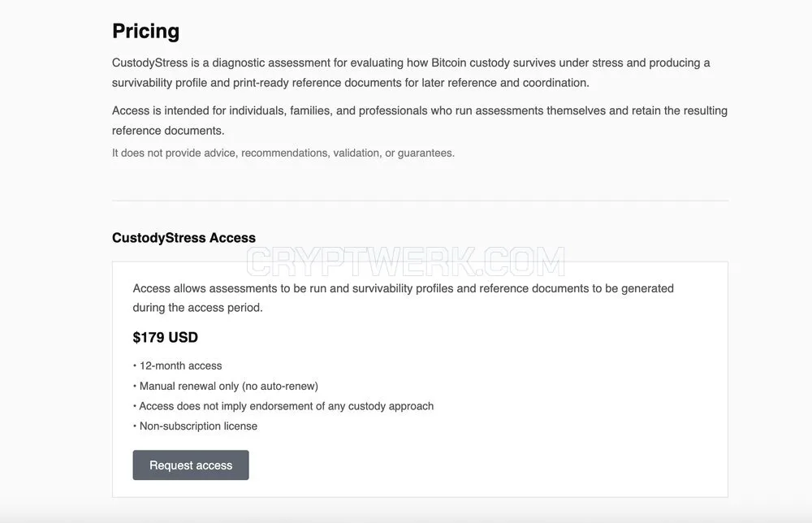Click the Request access button
Viewport: 812px width, 523px height.
click(x=191, y=465)
